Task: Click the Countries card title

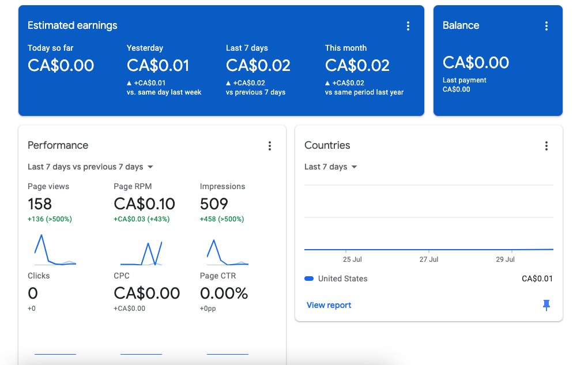Action: (x=327, y=145)
